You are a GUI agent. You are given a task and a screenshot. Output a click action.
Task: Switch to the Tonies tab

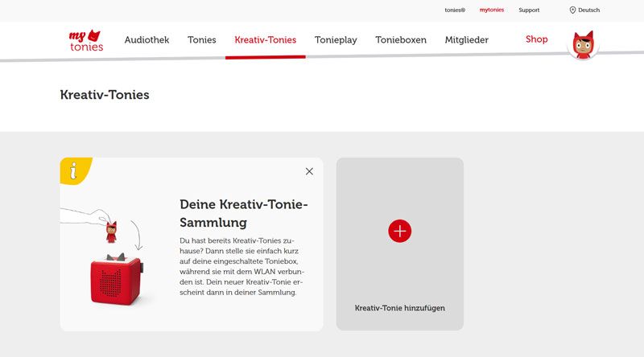pyautogui.click(x=202, y=40)
